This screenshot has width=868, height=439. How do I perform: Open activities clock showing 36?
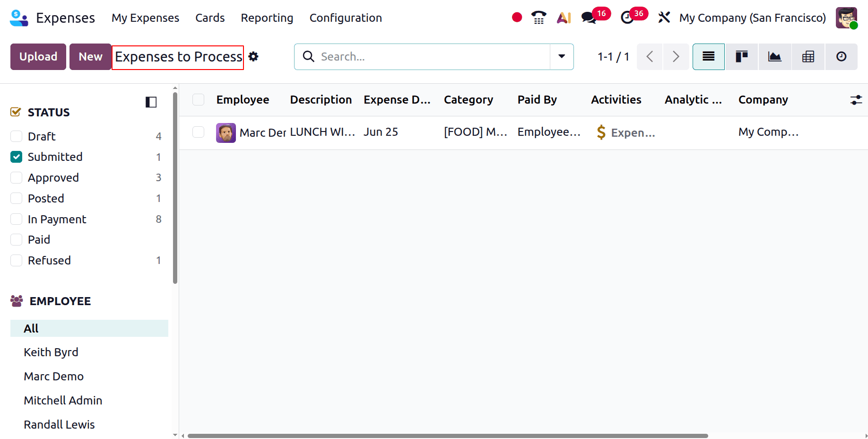[x=634, y=17]
